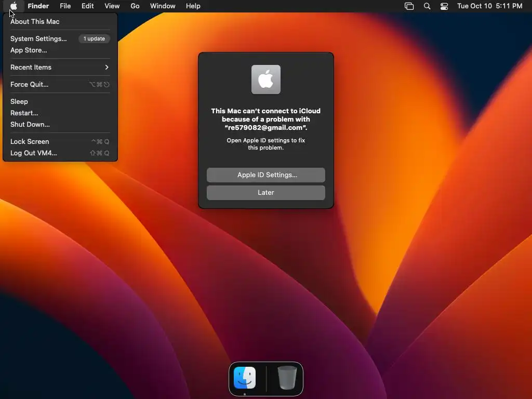Click the 1 update badge
The height and width of the screenshot is (399, 532).
click(x=95, y=38)
